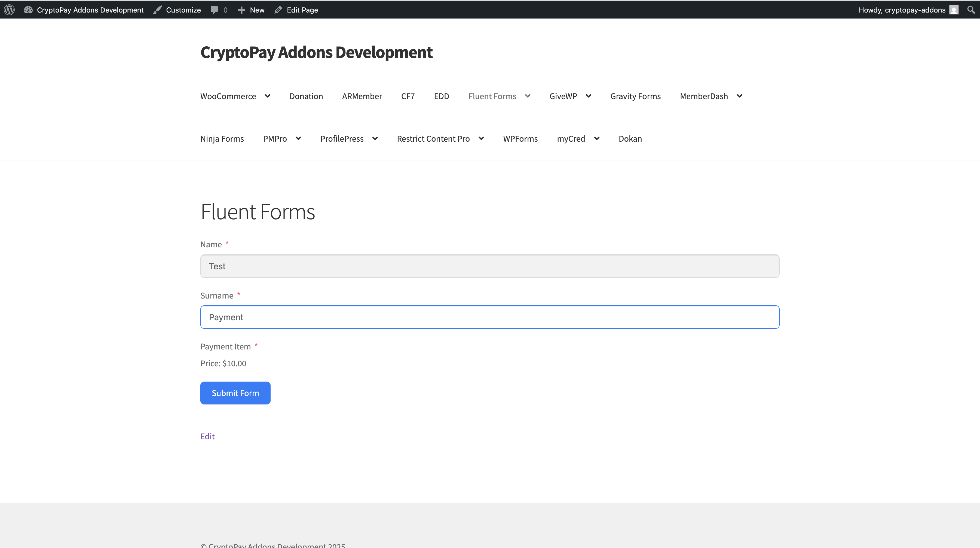Screen dimensions: 980x548
Task: Focus the Surname input field containing Payment
Action: (x=490, y=317)
